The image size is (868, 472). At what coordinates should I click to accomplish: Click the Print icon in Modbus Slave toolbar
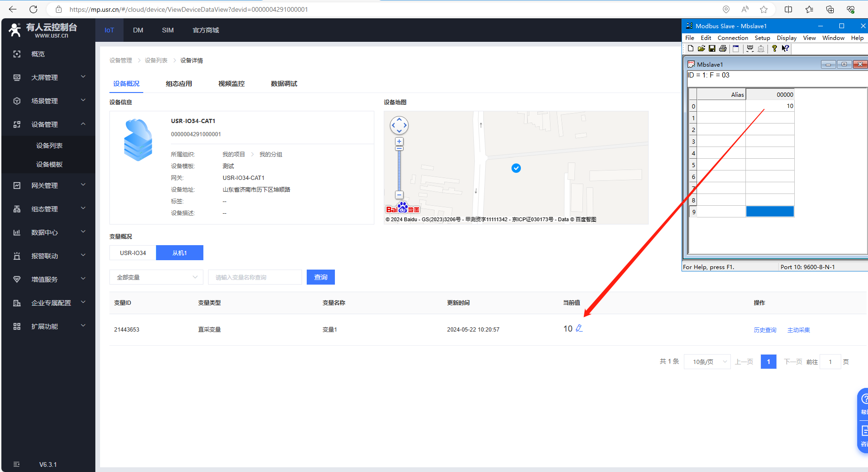[723, 48]
